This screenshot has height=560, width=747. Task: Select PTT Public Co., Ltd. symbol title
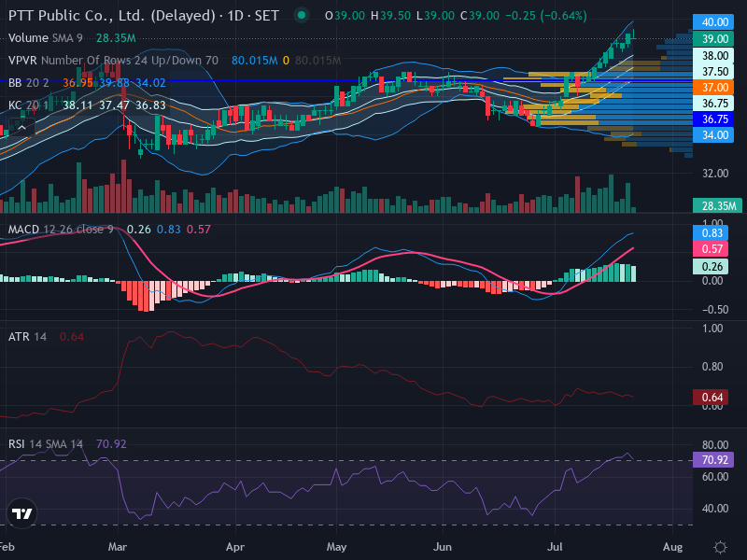144,16
